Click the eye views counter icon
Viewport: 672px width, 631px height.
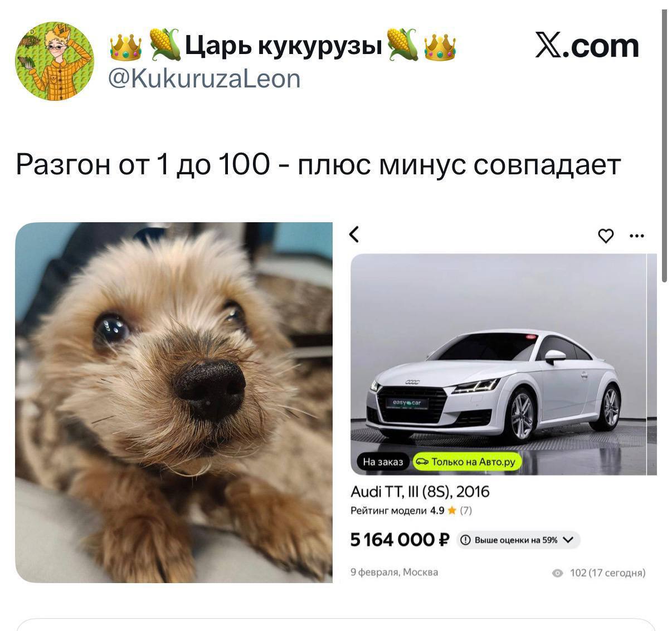click(x=557, y=573)
